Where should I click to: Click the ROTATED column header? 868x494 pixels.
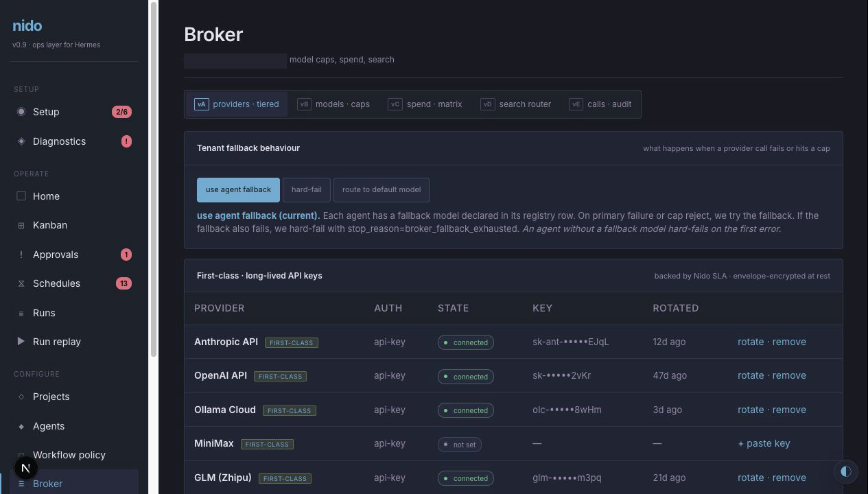coord(676,308)
